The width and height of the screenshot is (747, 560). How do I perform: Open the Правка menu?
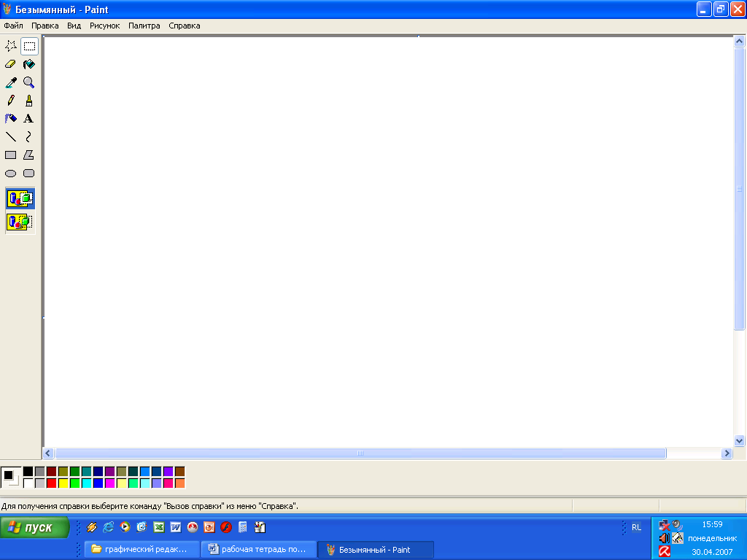[44, 26]
